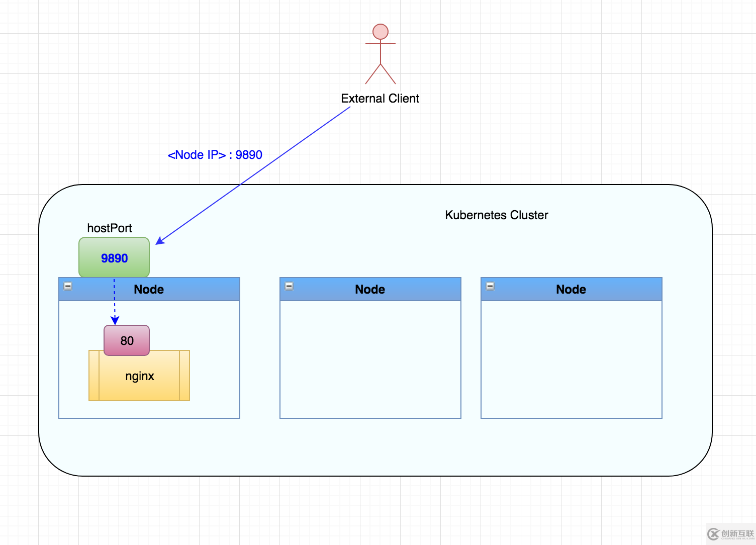Select the pink 80 port box

(x=127, y=340)
